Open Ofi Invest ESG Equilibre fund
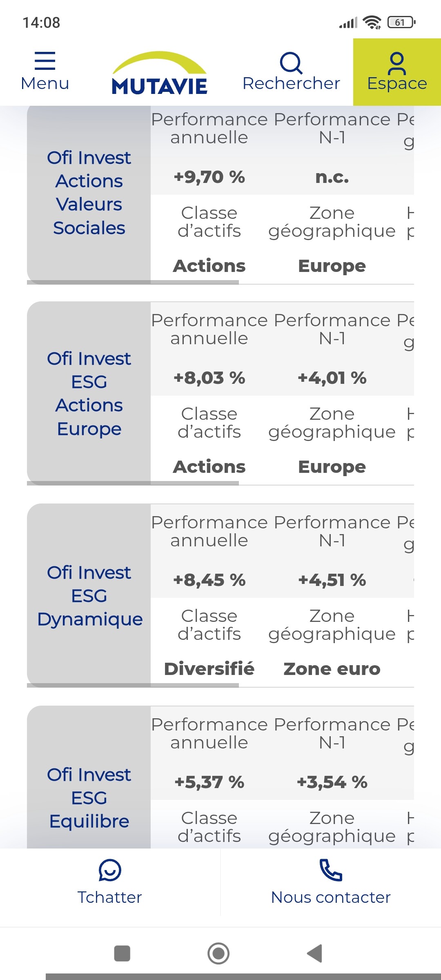The height and width of the screenshot is (980, 441). (x=89, y=798)
